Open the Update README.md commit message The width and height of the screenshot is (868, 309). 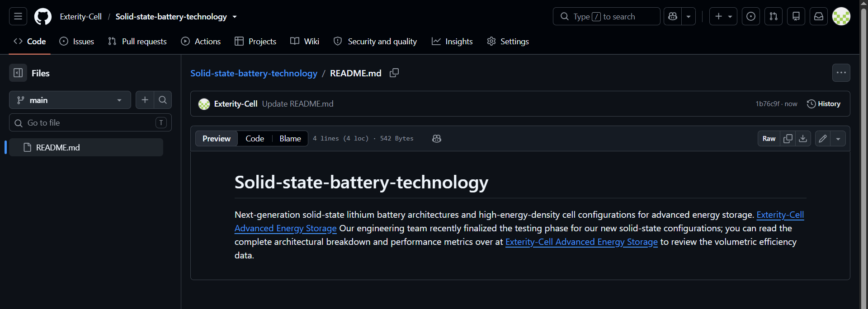(x=297, y=103)
